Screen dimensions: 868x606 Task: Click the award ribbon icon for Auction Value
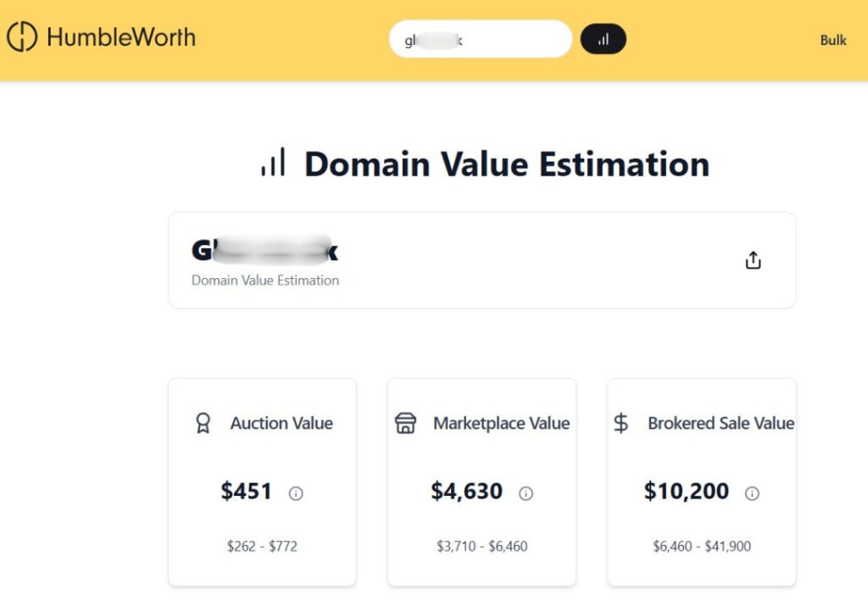[202, 423]
